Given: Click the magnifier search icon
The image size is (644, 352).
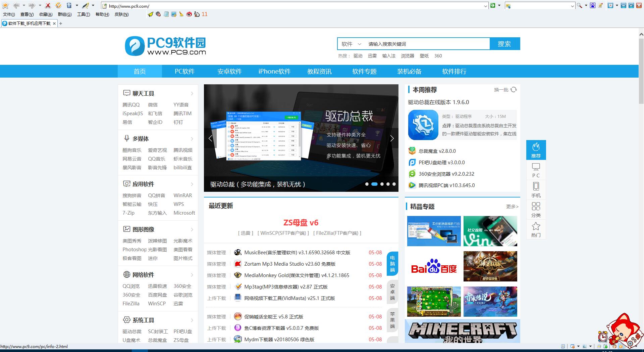Looking at the screenshot, I should tap(579, 5).
